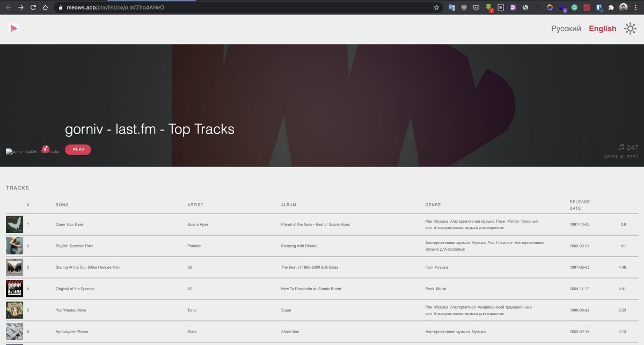This screenshot has width=644, height=345.
Task: Click album Sleeping with Ghosts
Action: (x=299, y=246)
